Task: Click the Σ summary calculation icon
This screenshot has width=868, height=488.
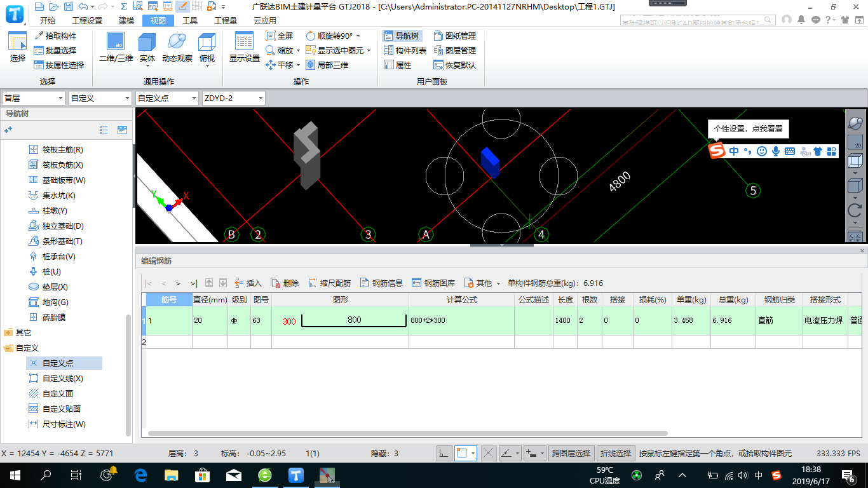Action: tap(123, 6)
